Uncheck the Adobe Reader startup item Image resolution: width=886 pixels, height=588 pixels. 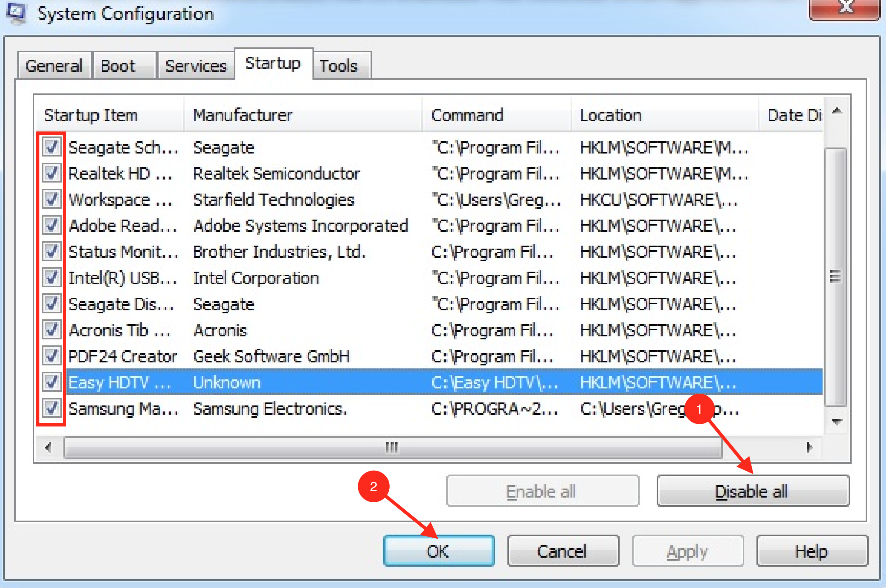(x=51, y=225)
